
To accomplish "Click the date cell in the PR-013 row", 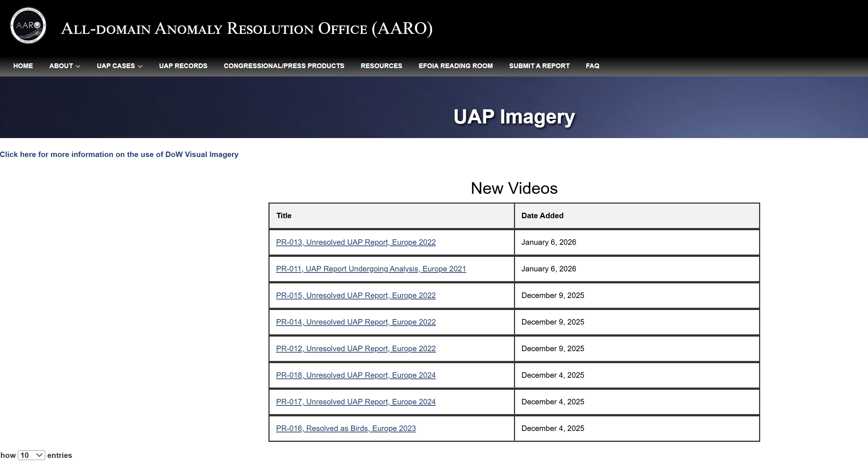I will (637, 242).
